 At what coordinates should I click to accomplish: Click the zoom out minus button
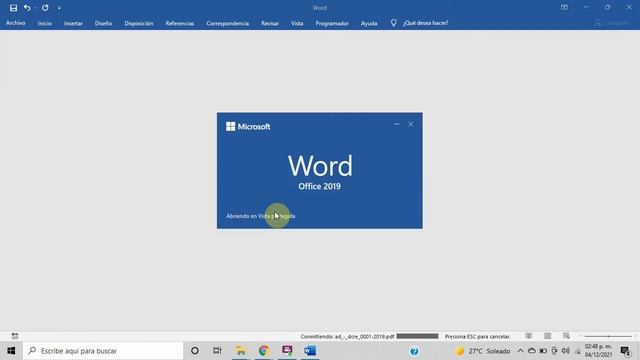pos(580,336)
